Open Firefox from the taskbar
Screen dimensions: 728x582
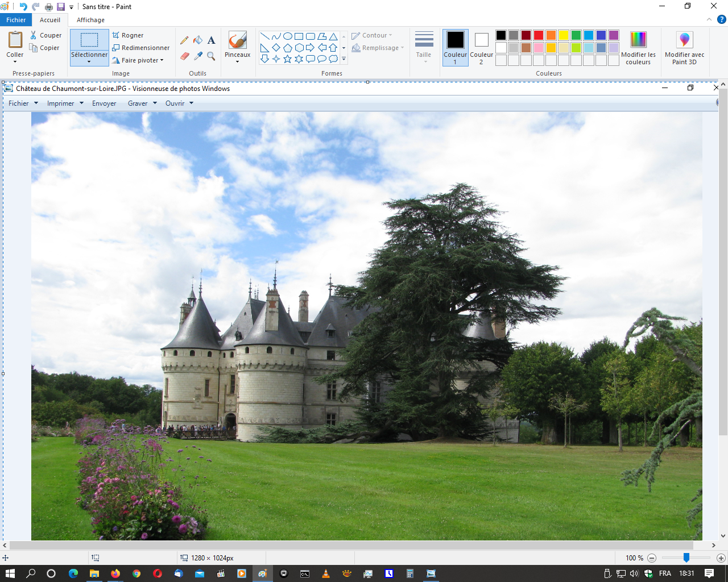click(x=115, y=573)
